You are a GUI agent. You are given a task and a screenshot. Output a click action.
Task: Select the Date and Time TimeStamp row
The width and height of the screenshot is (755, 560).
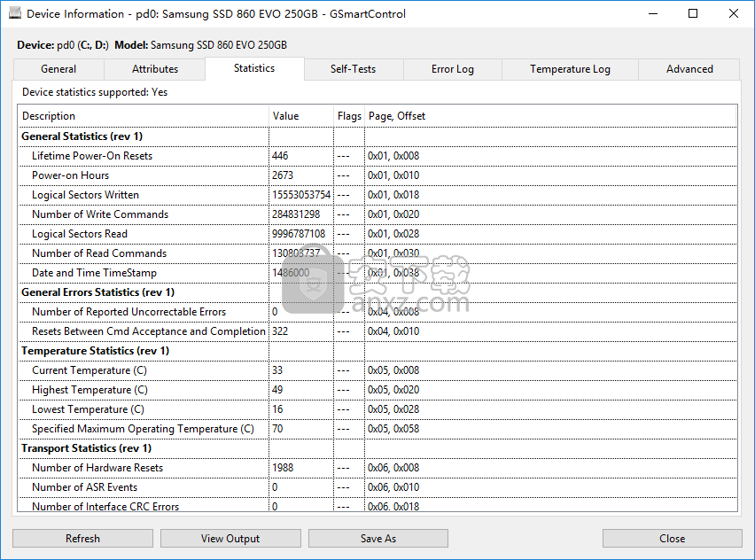[377, 273]
